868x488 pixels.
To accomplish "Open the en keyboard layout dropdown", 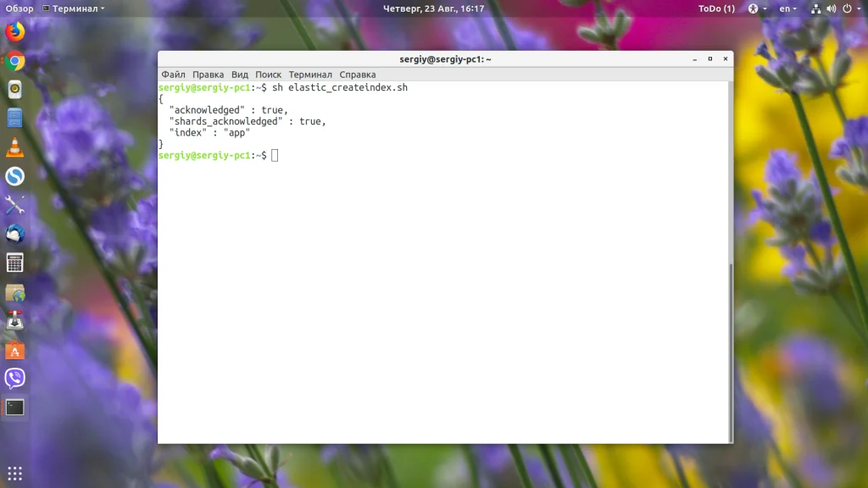I will point(787,8).
